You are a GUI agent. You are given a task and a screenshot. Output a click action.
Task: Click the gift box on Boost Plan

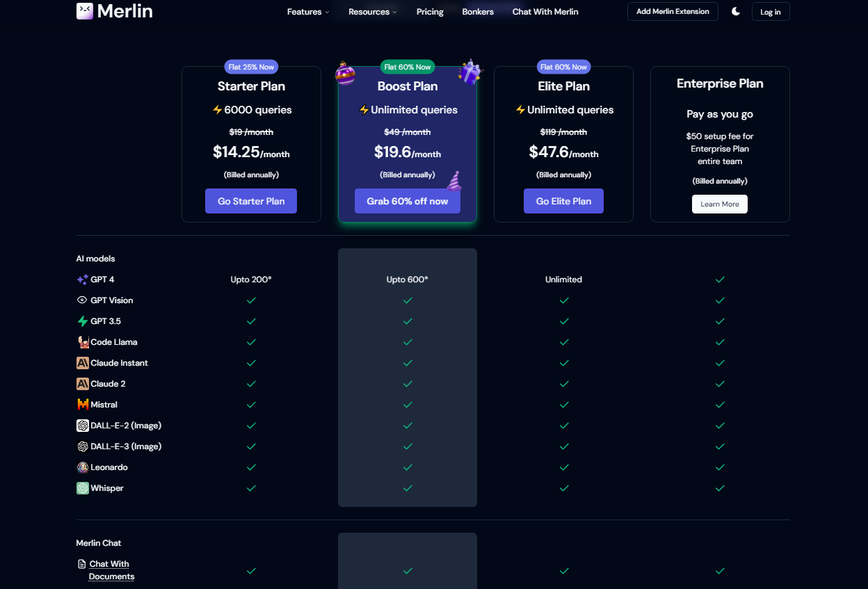click(x=470, y=72)
